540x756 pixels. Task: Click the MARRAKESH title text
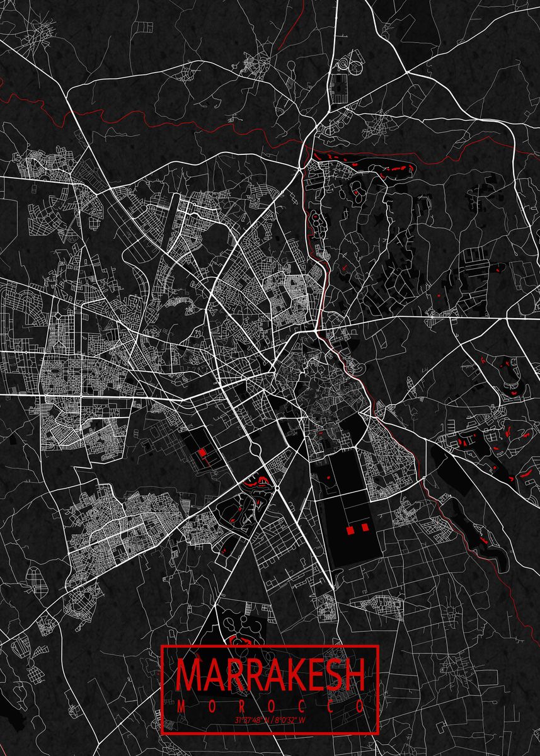[x=270, y=675]
